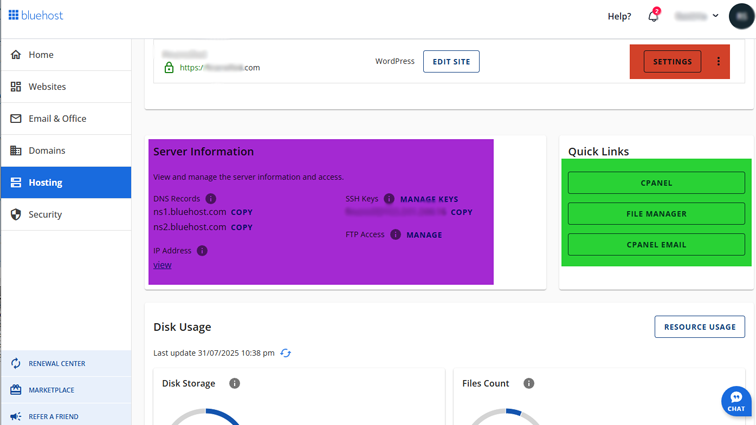
Task: Click the Hosting server icon
Action: pyautogui.click(x=16, y=182)
